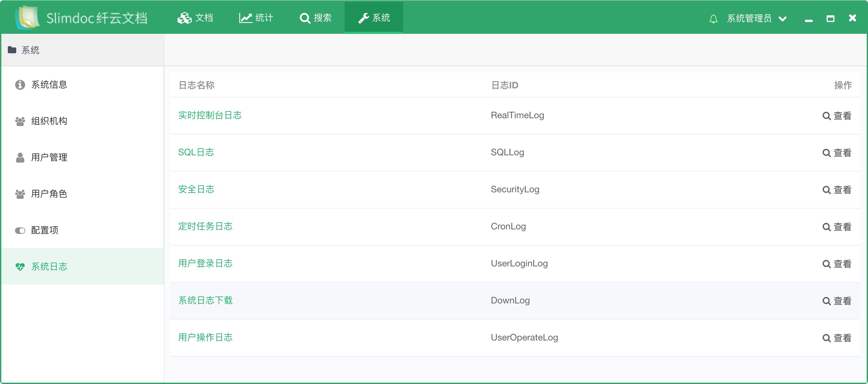This screenshot has height=384, width=868.
Task: Click the notification bell icon
Action: coord(713,19)
